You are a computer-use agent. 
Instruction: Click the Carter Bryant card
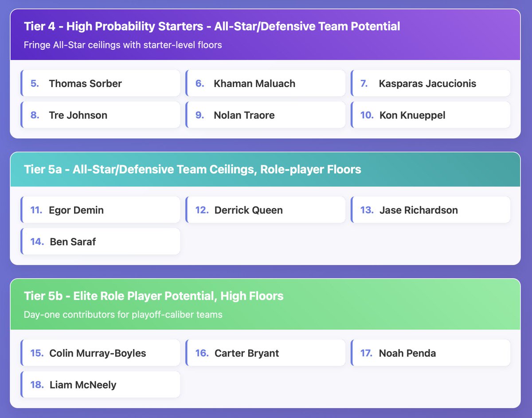266,353
